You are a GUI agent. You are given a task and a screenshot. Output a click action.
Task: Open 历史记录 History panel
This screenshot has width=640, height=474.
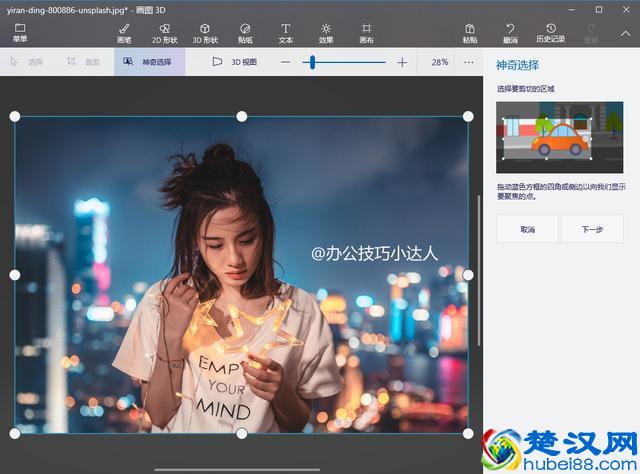(x=551, y=33)
